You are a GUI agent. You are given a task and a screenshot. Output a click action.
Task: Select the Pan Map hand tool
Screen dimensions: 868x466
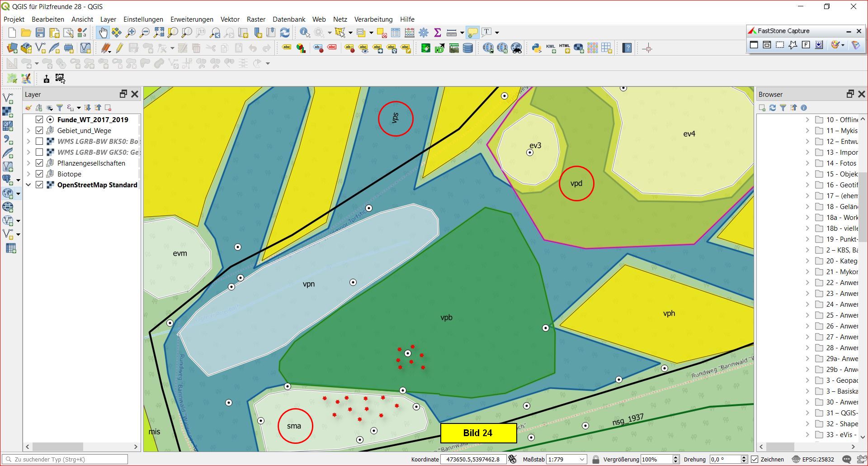[x=103, y=33]
